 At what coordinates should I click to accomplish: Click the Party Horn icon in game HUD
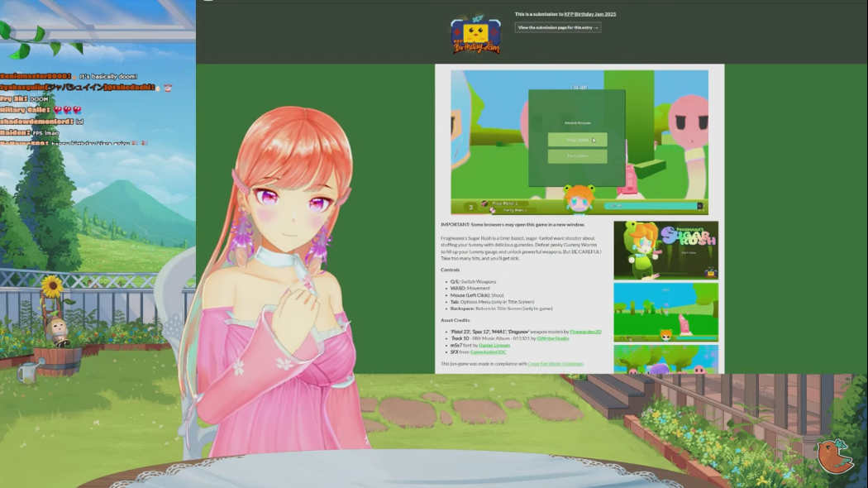(x=492, y=210)
